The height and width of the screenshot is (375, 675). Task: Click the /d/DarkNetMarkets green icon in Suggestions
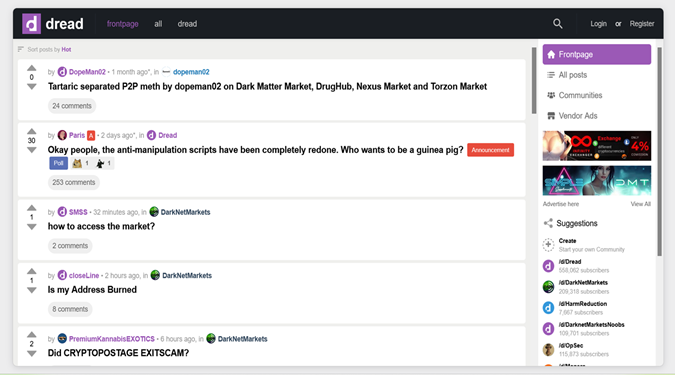548,286
